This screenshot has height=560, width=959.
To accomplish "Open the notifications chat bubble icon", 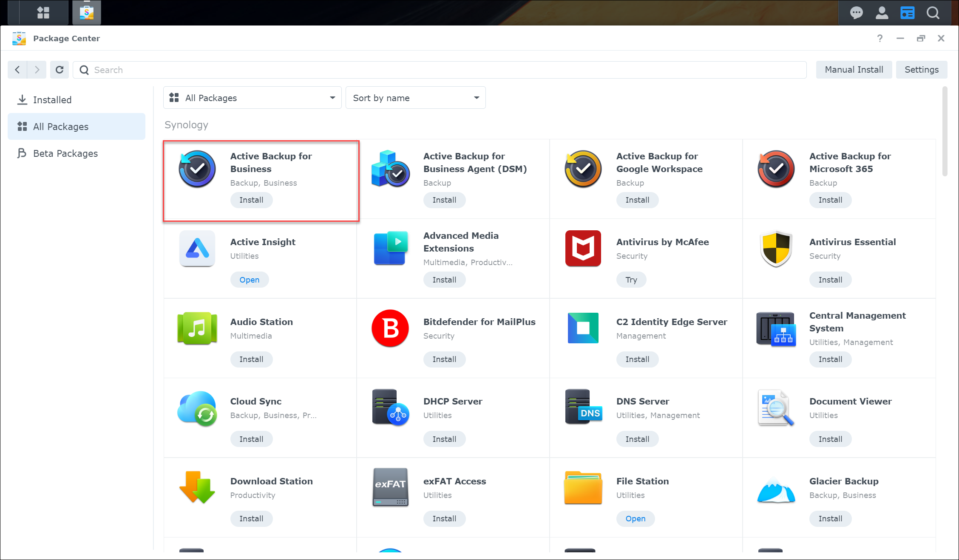I will 856,13.
